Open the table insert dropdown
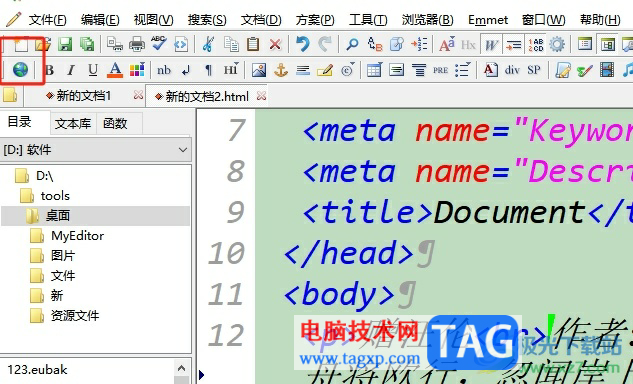The width and height of the screenshot is (633, 384). click(x=375, y=70)
